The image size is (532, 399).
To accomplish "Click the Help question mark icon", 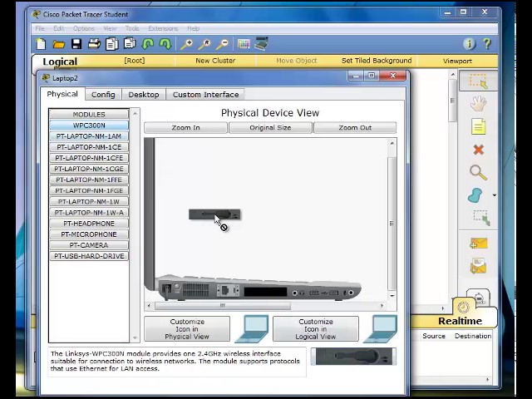I will point(487,44).
